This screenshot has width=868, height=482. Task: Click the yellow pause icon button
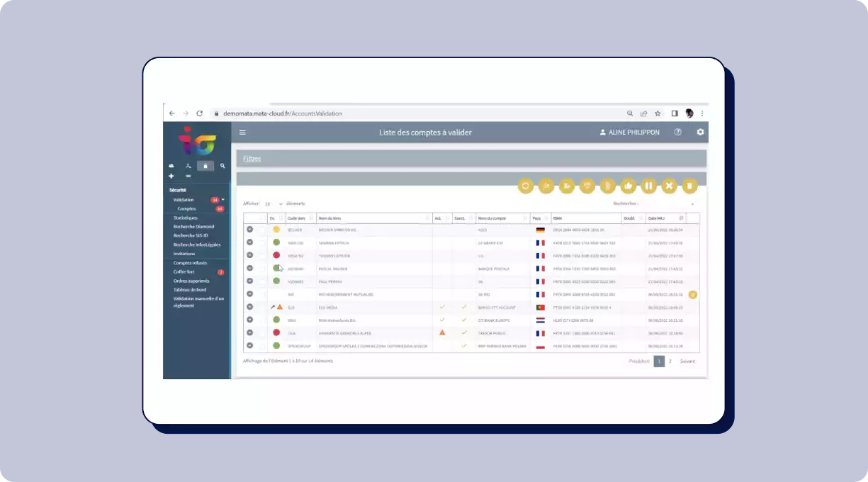pos(648,186)
